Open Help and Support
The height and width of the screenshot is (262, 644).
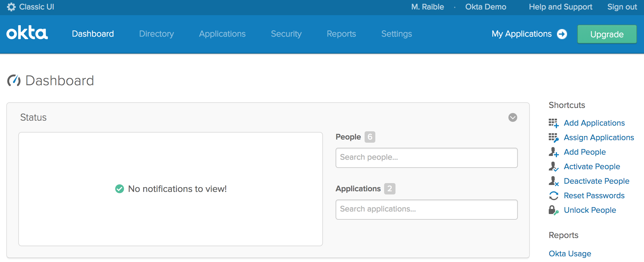(561, 7)
